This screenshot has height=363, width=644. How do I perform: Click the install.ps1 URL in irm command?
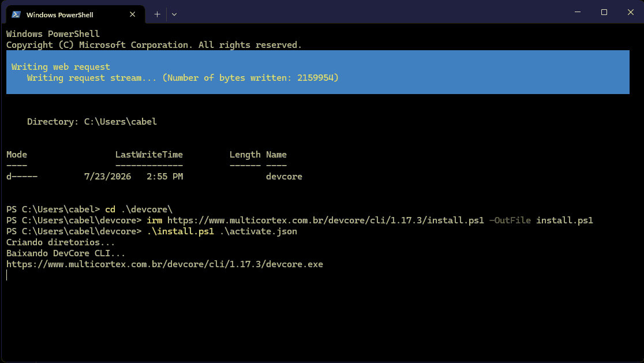(325, 220)
